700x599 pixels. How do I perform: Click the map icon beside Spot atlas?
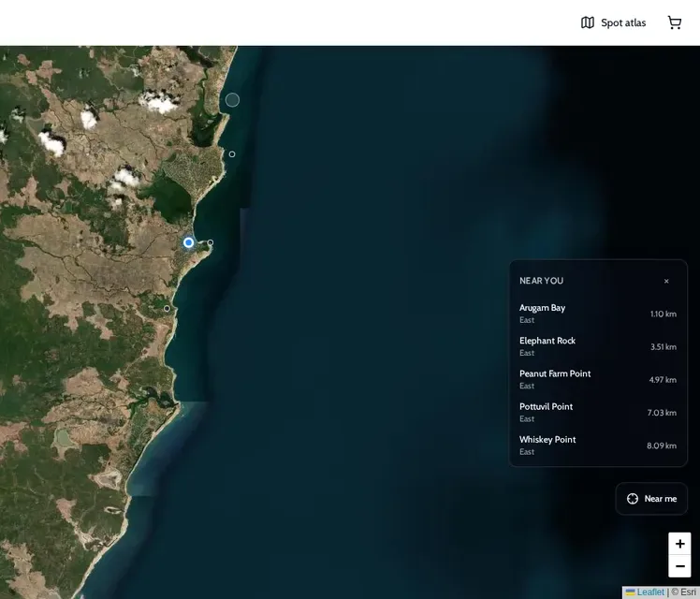(588, 22)
